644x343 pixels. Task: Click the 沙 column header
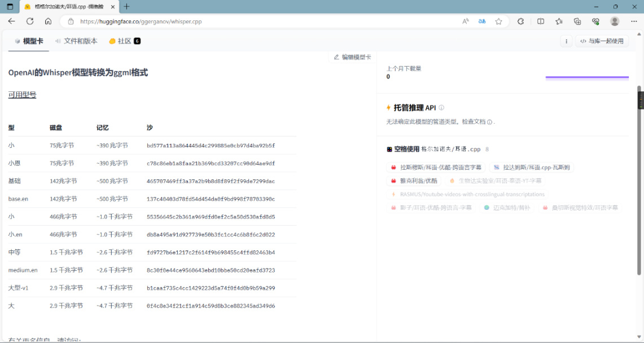[x=150, y=127]
